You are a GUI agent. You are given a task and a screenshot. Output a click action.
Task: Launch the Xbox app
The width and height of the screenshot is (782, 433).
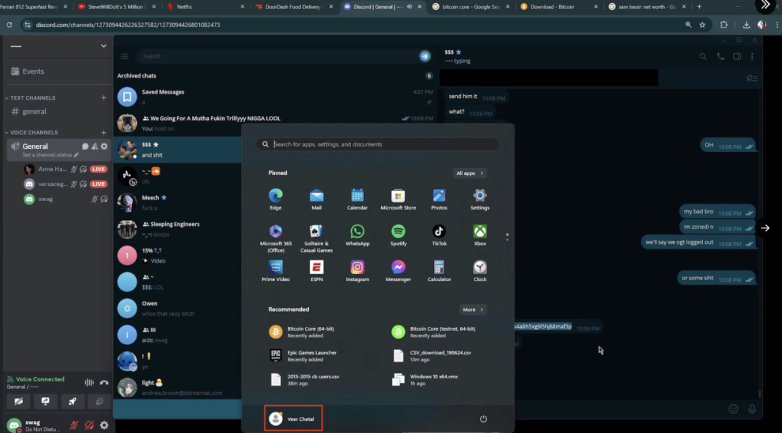point(480,232)
